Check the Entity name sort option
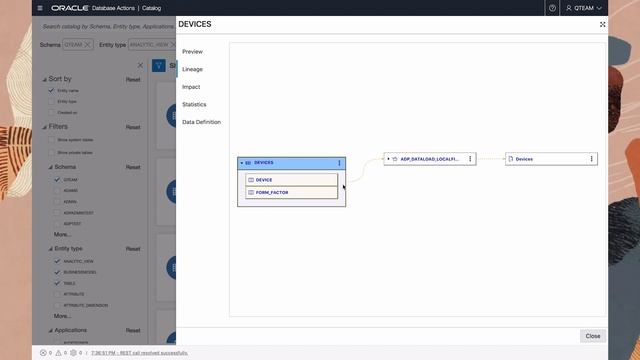Viewport: 640px width, 360px height. 51,90
